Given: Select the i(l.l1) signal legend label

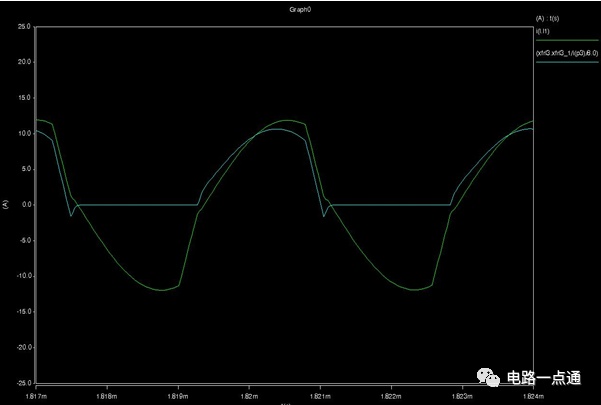Looking at the screenshot, I should coord(542,31).
